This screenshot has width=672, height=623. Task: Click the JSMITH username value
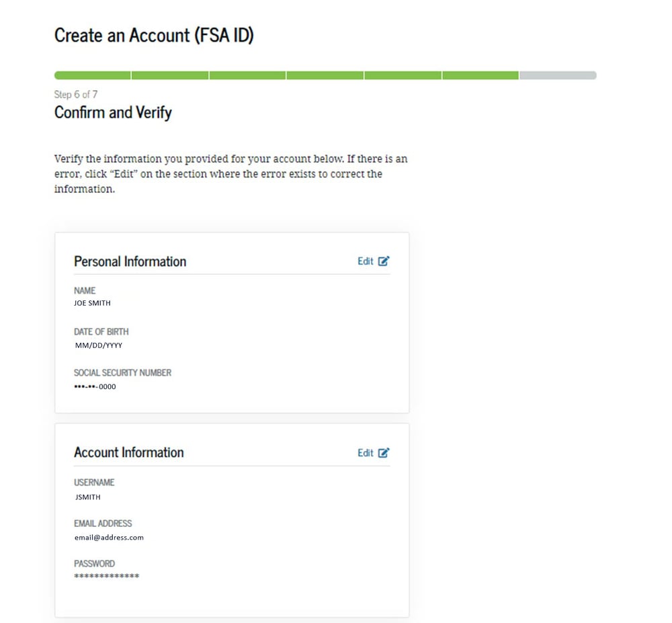[x=88, y=497]
